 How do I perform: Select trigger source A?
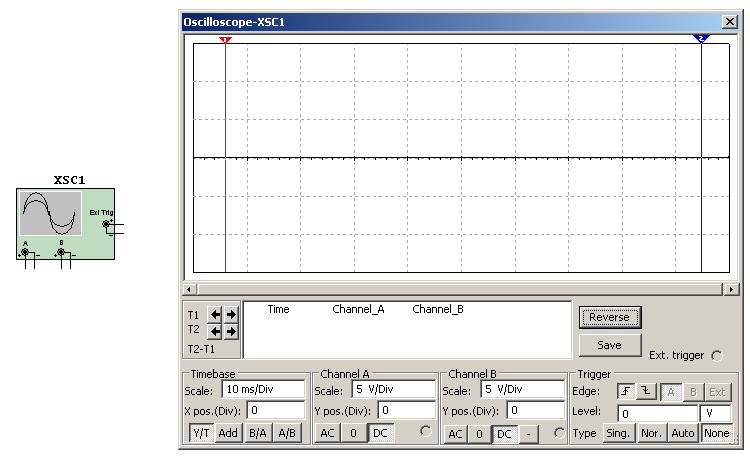click(x=671, y=392)
